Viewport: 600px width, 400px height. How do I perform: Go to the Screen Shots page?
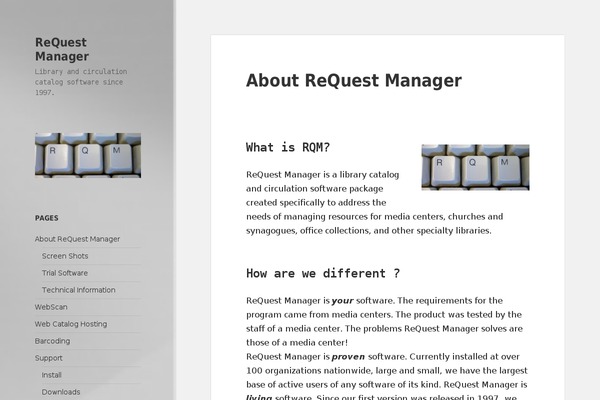pyautogui.click(x=65, y=256)
